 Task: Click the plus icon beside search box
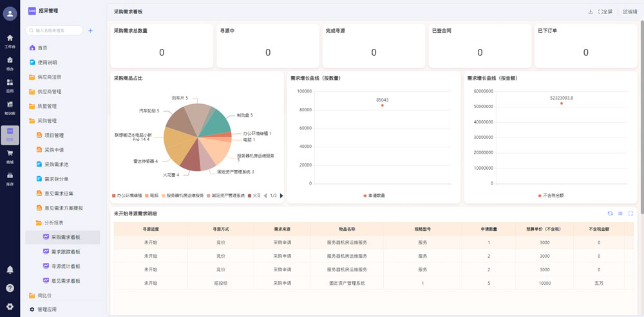pos(90,30)
